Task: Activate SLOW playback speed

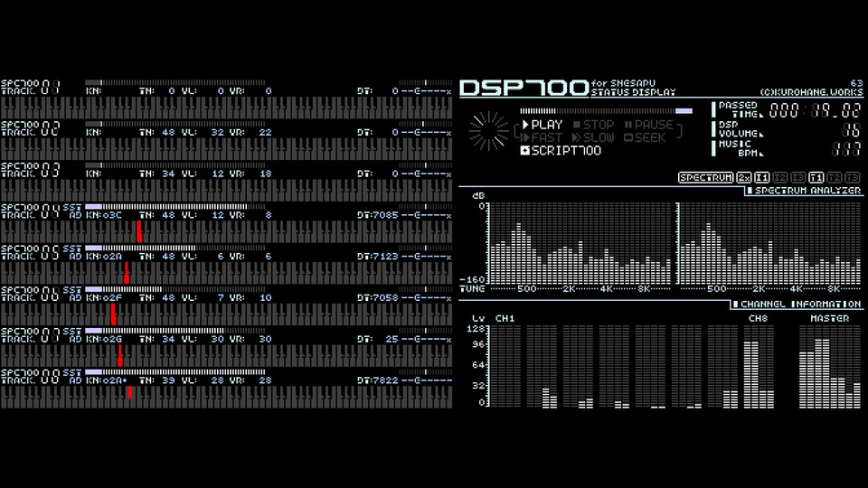Action: 593,137
